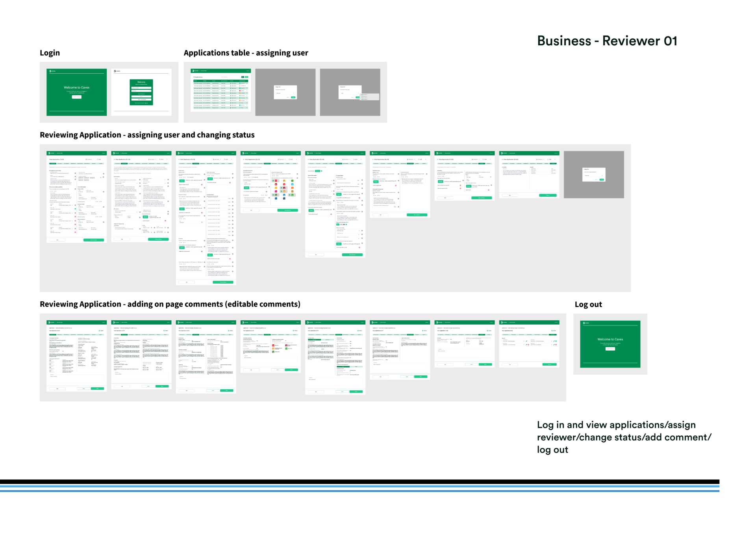Open Select user dropdown in first Assign User modal
Screen dimensions: 756x535
(x=285, y=93)
